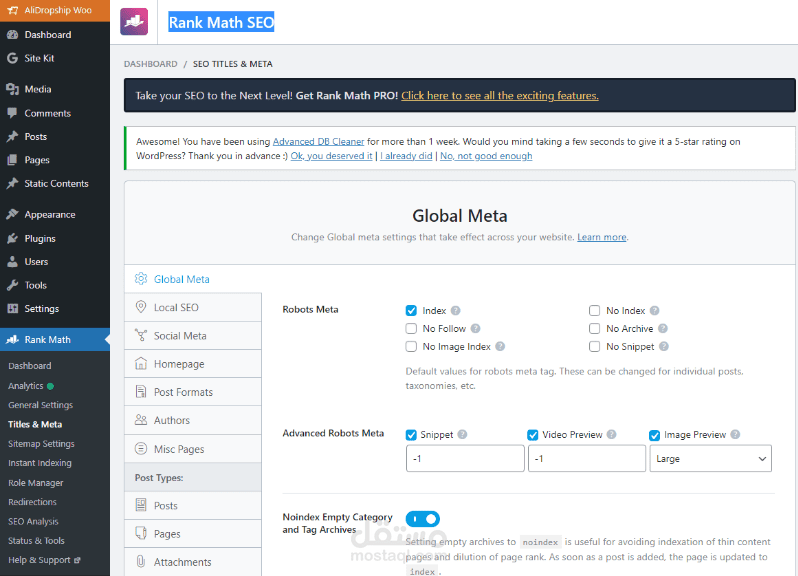Click the help icon next to No Snippet
798x576 pixels.
coord(664,346)
